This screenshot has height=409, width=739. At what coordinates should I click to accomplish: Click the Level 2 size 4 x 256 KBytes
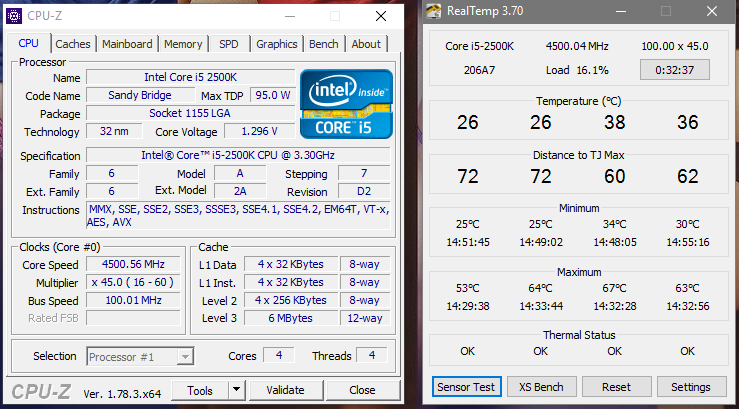pyautogui.click(x=291, y=300)
